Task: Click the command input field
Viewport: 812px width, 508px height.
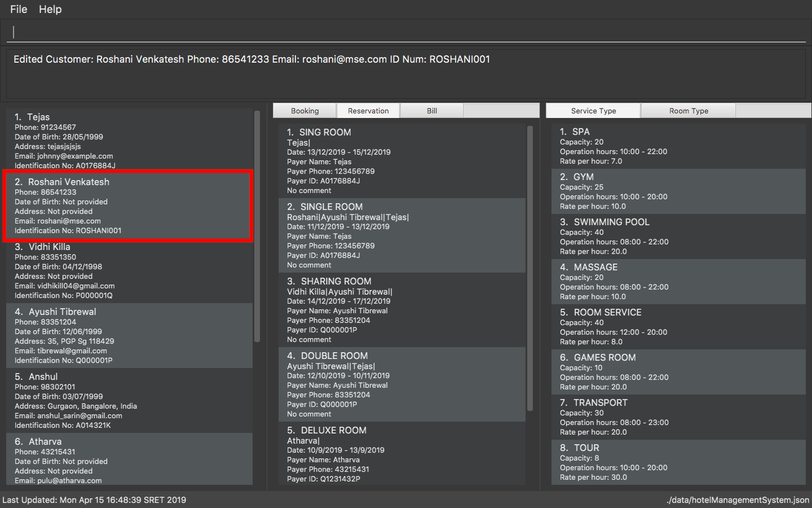Action: click(406, 32)
